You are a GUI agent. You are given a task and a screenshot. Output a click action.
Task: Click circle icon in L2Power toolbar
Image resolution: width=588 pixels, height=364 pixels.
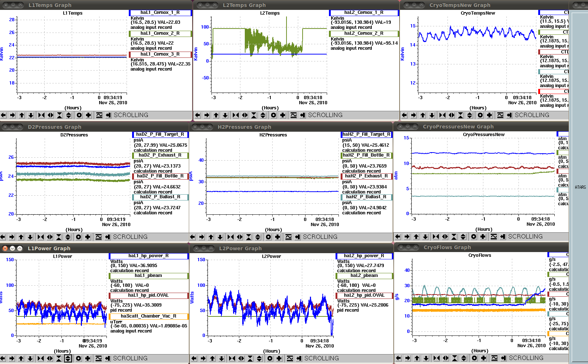(x=270, y=359)
